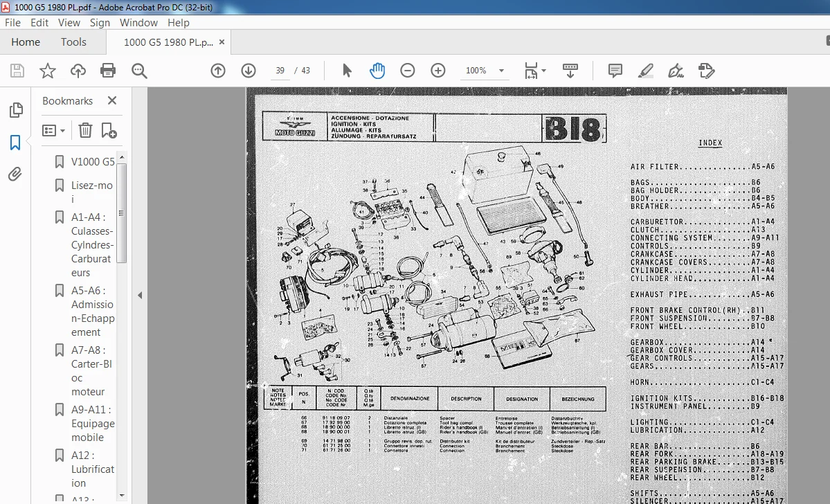Click the EXHAUST PIPE index entry
Viewport: 830px width, 504px height.
click(703, 294)
